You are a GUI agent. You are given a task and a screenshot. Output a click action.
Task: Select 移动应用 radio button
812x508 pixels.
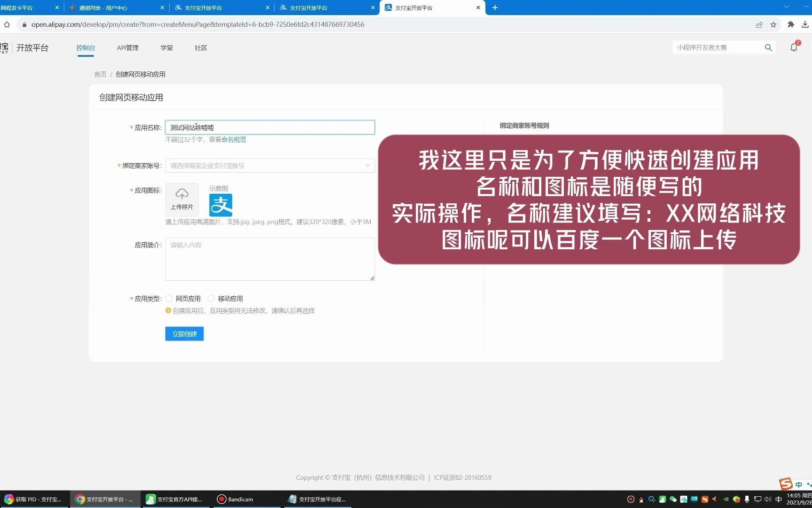211,299
